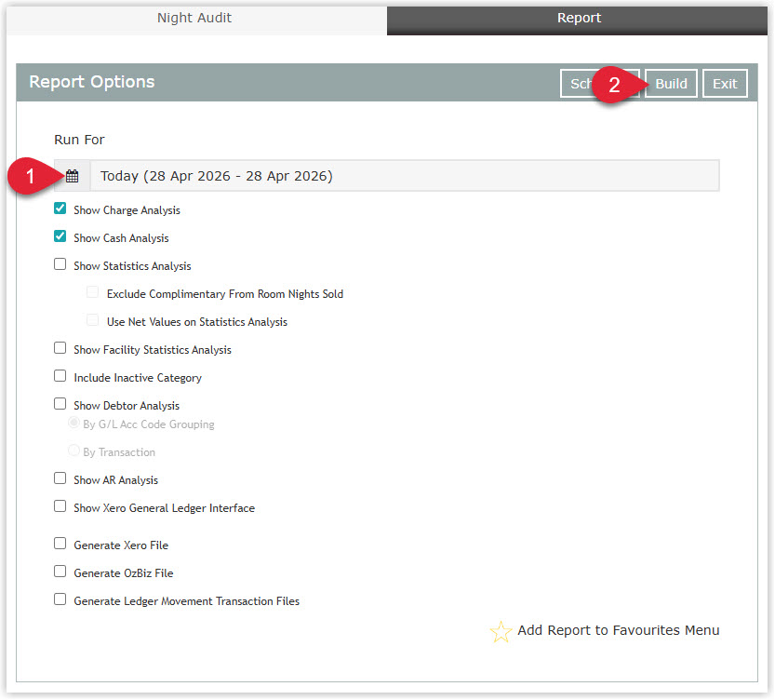Tick Use Net Values on Statistics Analysis
The width and height of the screenshot is (775, 700).
pos(92,320)
